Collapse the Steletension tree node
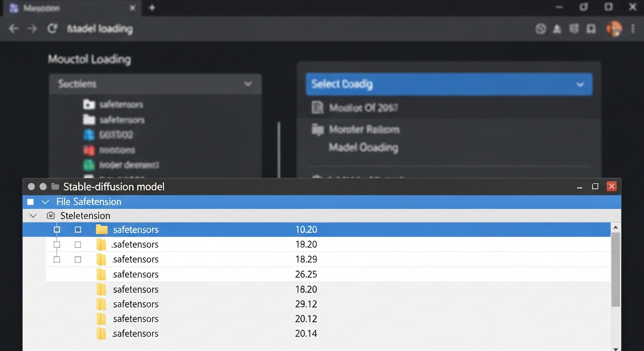The image size is (644, 351). [x=33, y=216]
